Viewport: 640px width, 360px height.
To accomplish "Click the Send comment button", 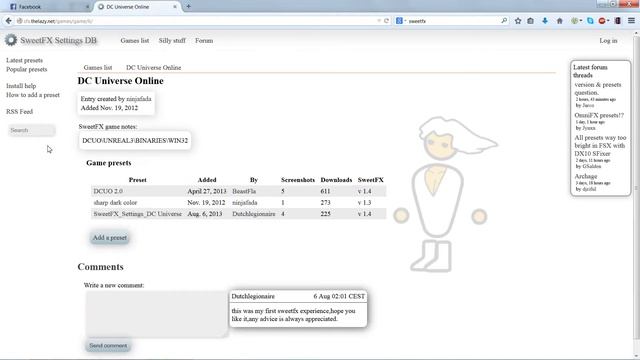I will (x=108, y=346).
